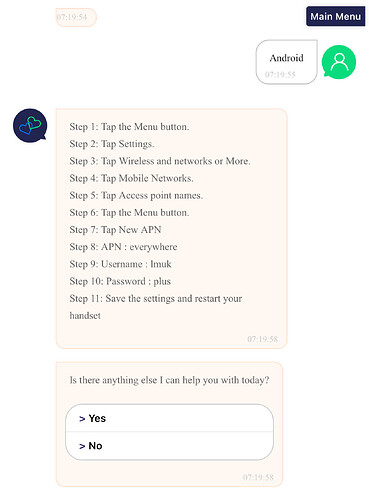This screenshot has width=369, height=500.
Task: Click the Step 11 save settings line
Action: [156, 307]
